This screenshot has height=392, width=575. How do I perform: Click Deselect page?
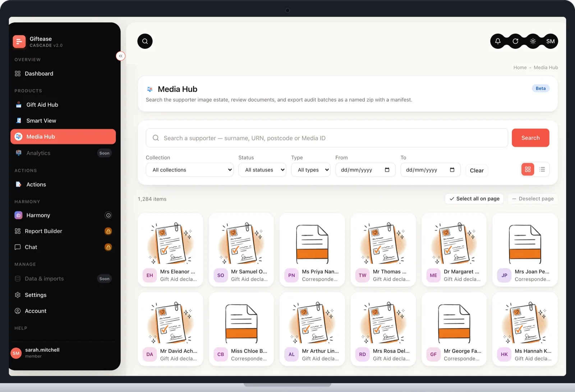pyautogui.click(x=533, y=199)
